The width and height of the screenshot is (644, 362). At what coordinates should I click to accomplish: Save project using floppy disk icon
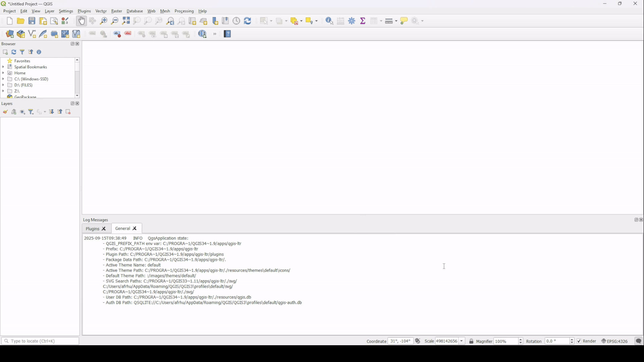[x=32, y=21]
